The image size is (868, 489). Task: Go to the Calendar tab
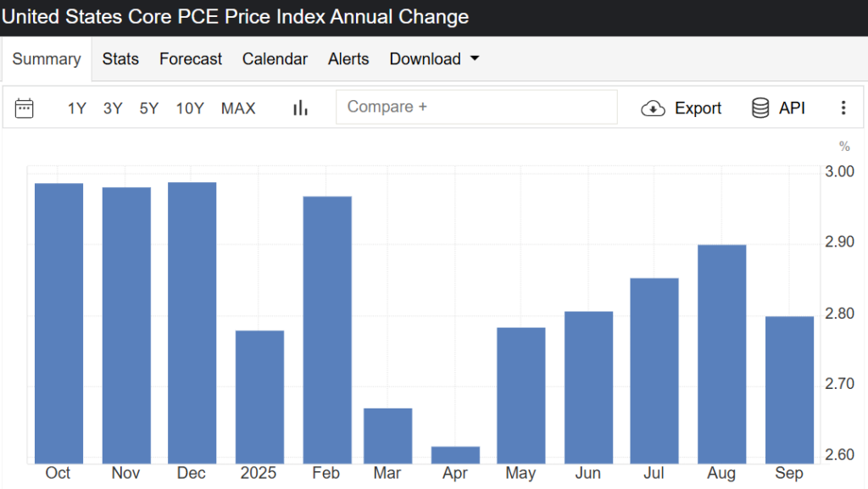point(275,58)
